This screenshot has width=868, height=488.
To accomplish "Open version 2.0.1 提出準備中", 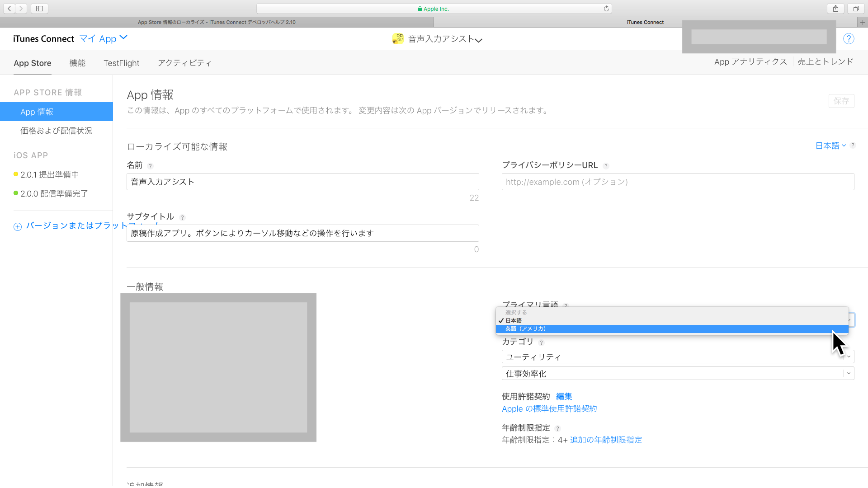I will coord(50,174).
